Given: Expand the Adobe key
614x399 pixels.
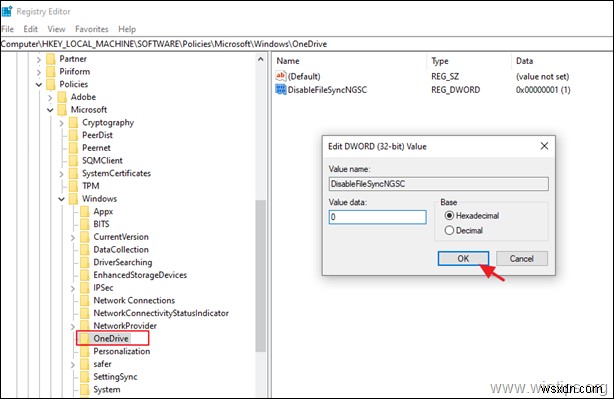Looking at the screenshot, I should (x=50, y=97).
